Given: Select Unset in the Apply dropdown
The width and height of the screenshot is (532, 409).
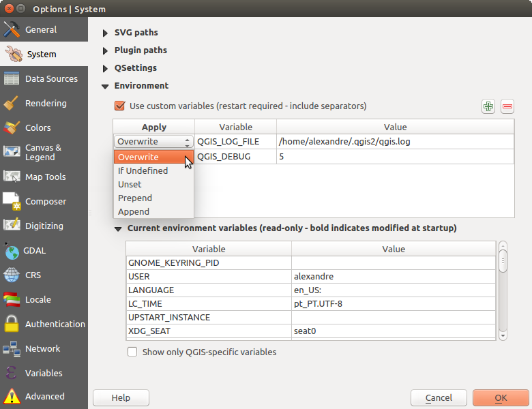Looking at the screenshot, I should tap(130, 184).
